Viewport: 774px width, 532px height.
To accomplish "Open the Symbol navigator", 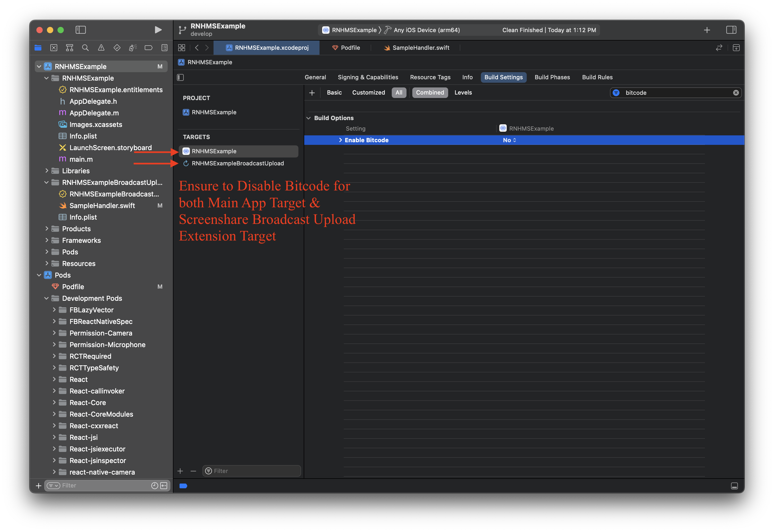I will [69, 47].
